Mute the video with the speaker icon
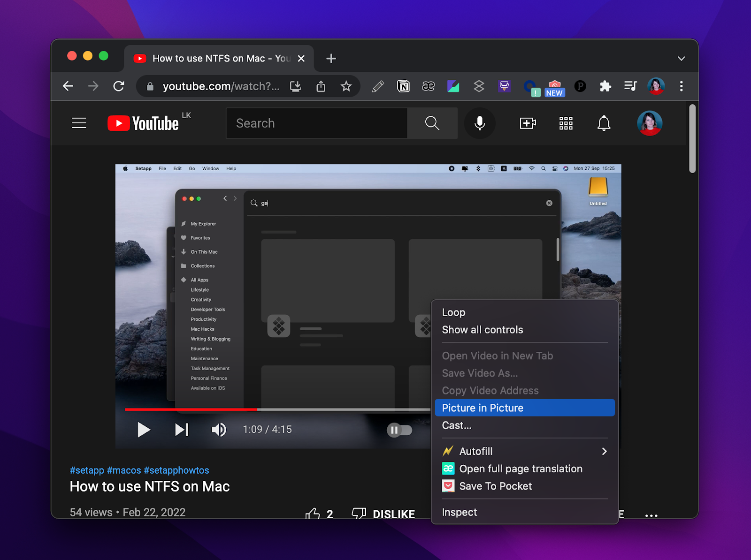The image size is (751, 560). point(219,430)
